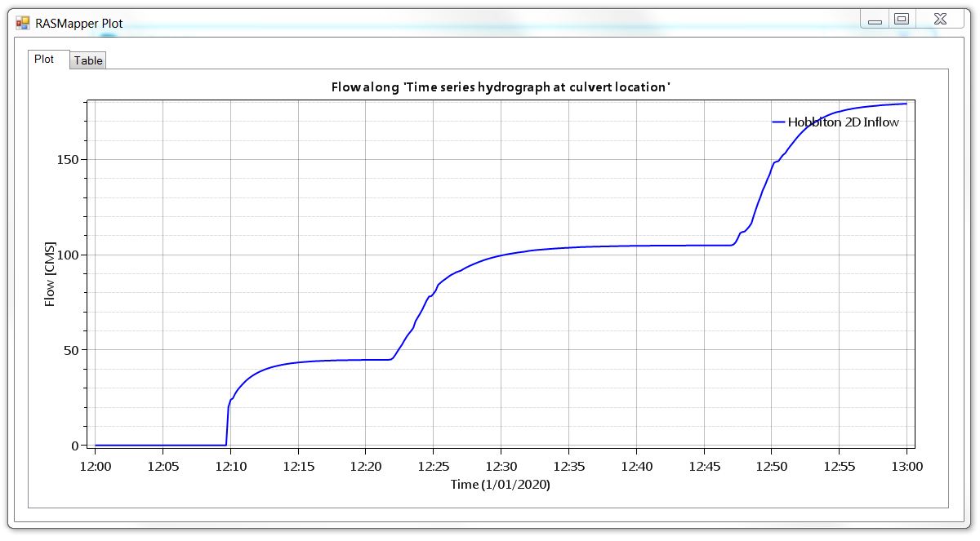Click the RASMapper Plot window icon

pyautogui.click(x=23, y=23)
